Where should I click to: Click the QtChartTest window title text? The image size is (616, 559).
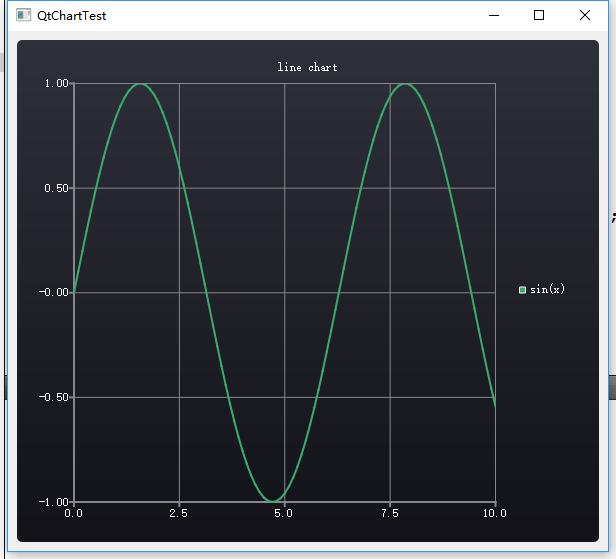coord(72,16)
